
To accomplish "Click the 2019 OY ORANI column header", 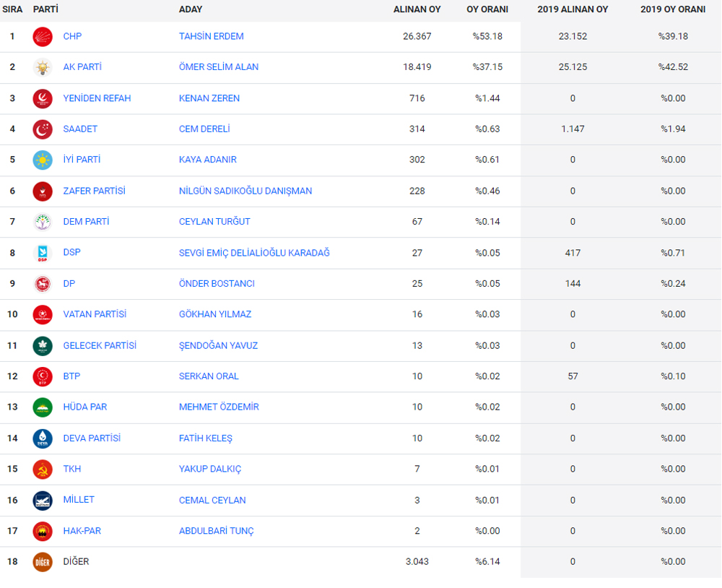I will coord(673,9).
